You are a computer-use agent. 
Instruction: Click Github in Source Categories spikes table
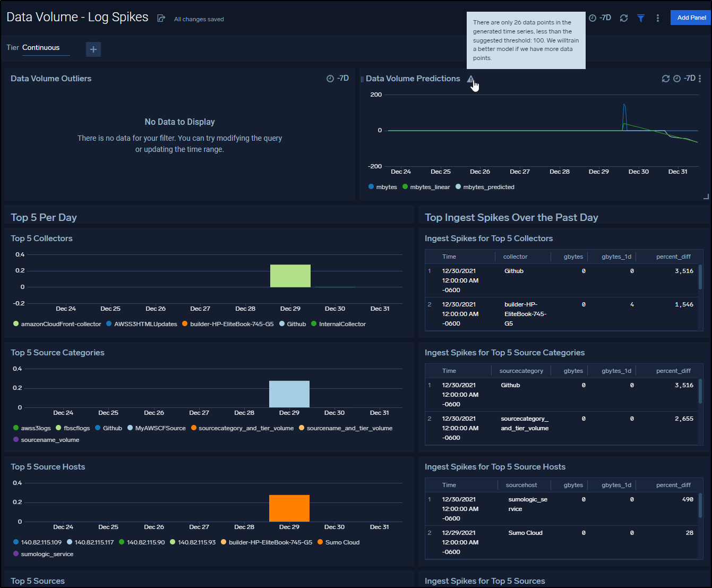(510, 385)
